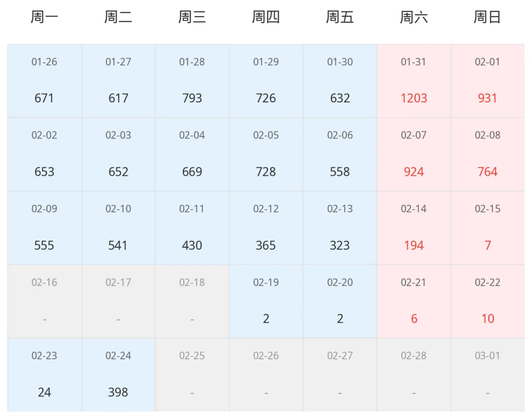Image resolution: width=532 pixels, height=419 pixels.
Task: Open the 02-14 cell with 194
Action: point(414,228)
